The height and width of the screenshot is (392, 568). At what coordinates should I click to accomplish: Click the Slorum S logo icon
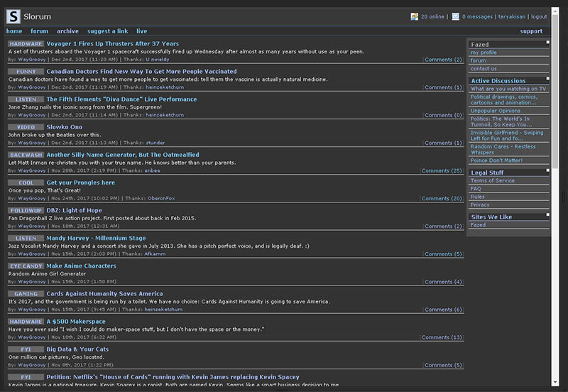point(13,16)
